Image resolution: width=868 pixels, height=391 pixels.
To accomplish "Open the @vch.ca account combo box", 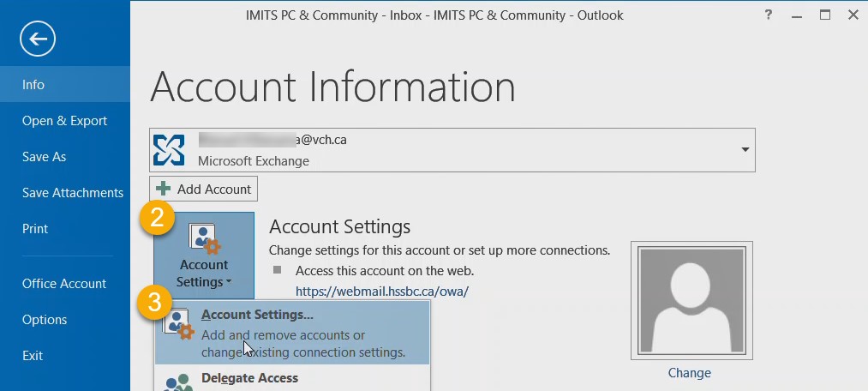I will (x=452, y=149).
